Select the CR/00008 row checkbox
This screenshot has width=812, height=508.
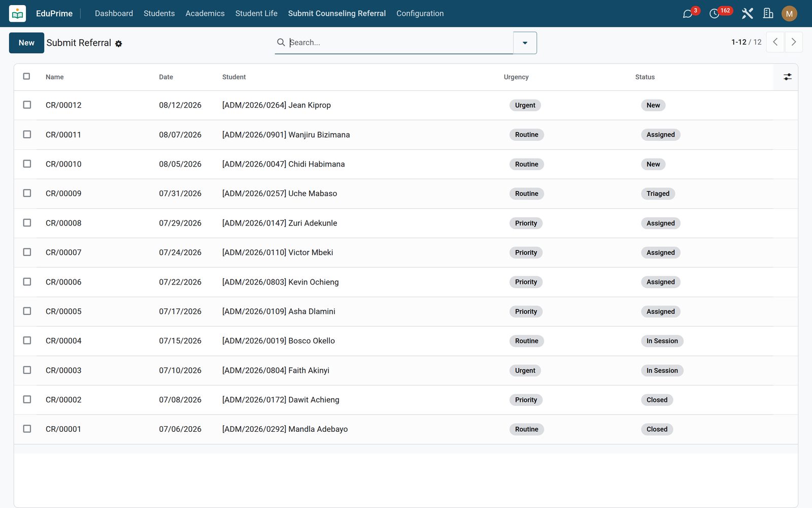click(27, 223)
